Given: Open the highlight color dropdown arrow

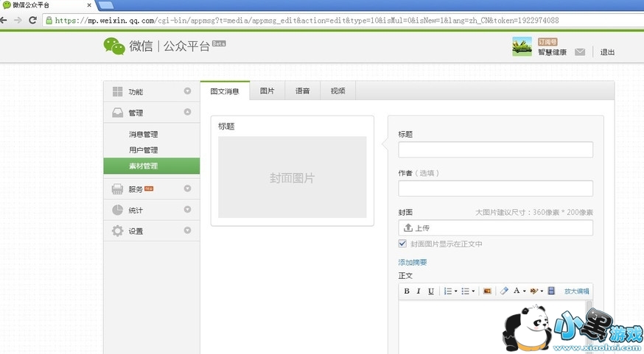Looking at the screenshot, I should [x=542, y=291].
